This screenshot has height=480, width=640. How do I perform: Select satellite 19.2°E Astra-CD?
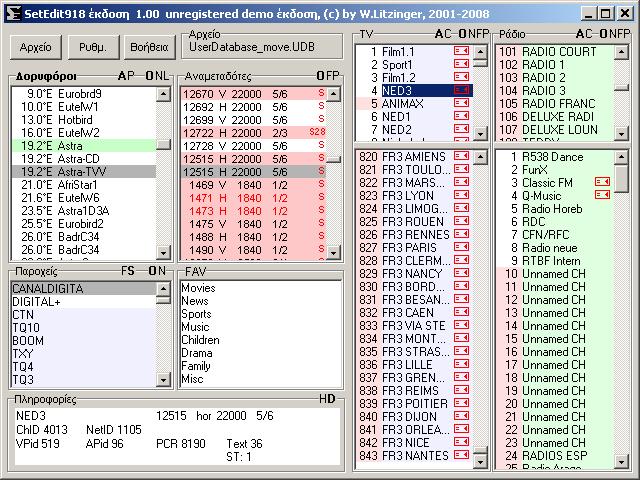(84, 159)
